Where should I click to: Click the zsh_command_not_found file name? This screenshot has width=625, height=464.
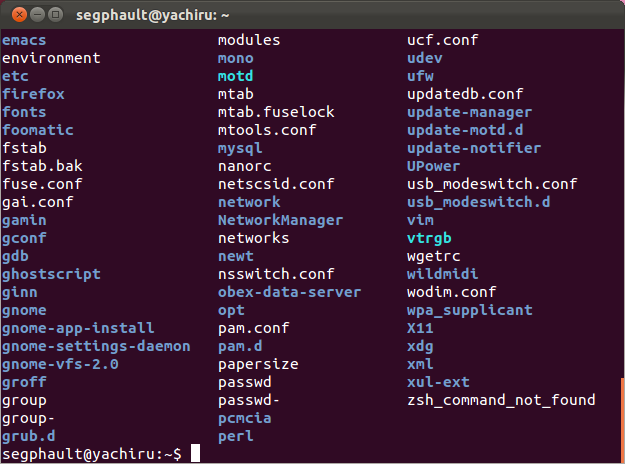[x=501, y=400]
